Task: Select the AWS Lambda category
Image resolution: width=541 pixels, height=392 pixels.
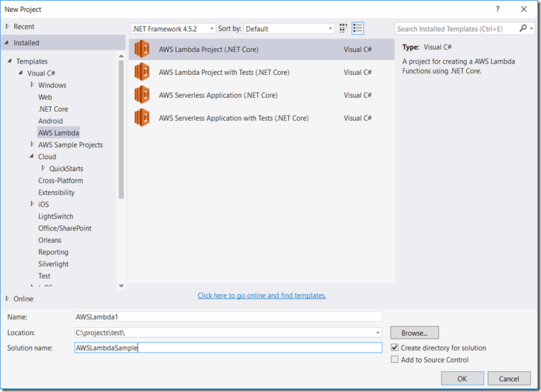Action: click(x=59, y=133)
